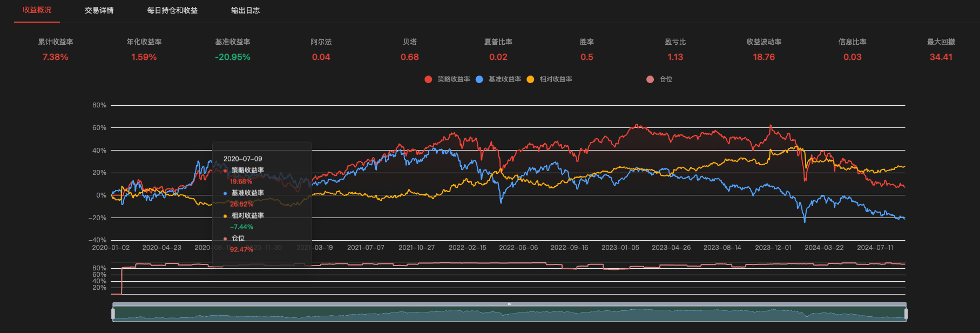Switch to the 交易详情 tab
Screen dimensions: 980x333
(x=99, y=10)
